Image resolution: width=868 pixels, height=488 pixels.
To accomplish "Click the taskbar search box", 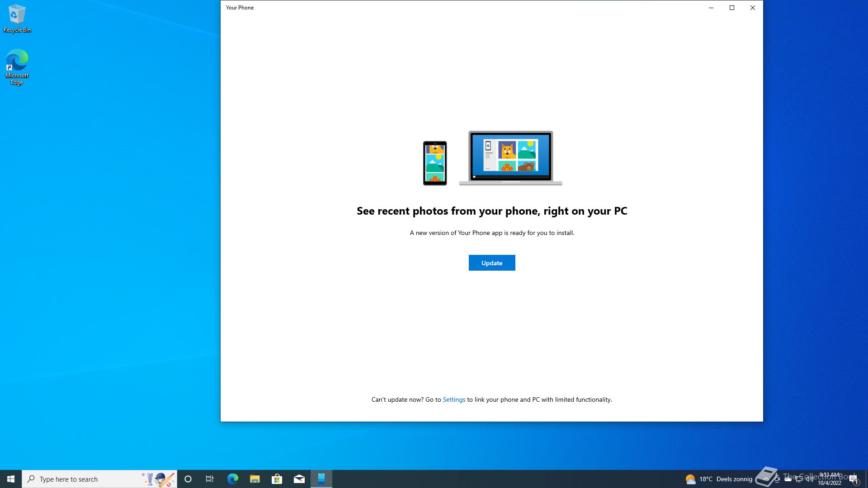I will coord(99,479).
